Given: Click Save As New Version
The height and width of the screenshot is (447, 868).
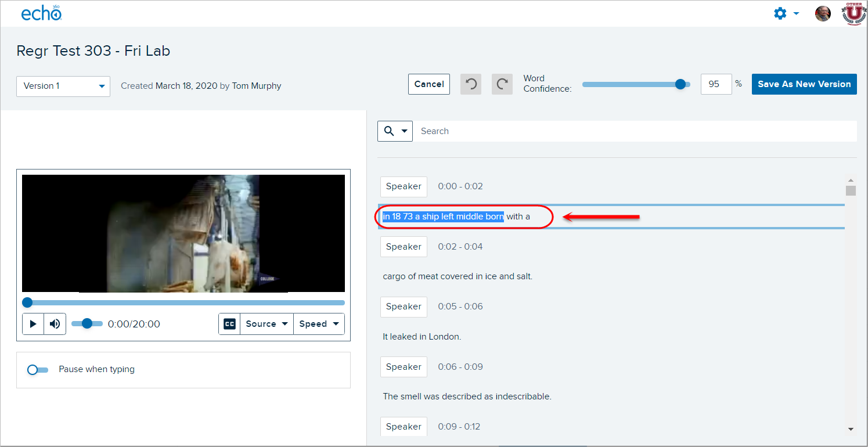Looking at the screenshot, I should coord(804,84).
